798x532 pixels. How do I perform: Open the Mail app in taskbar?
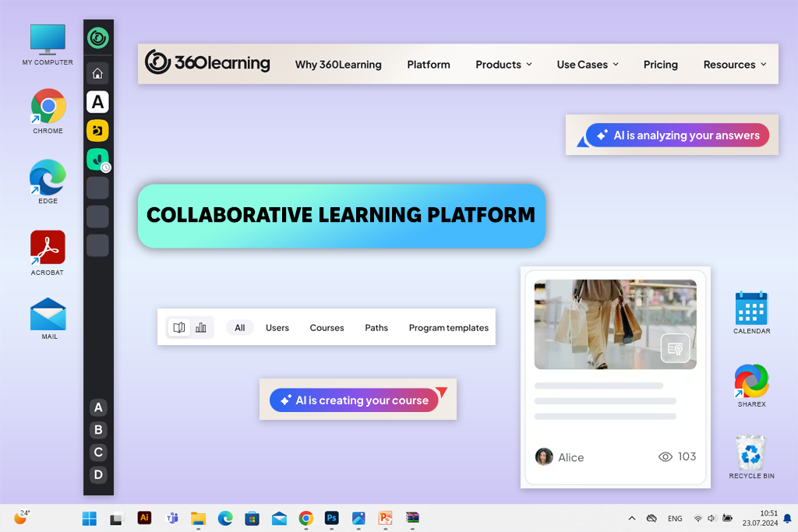279,518
